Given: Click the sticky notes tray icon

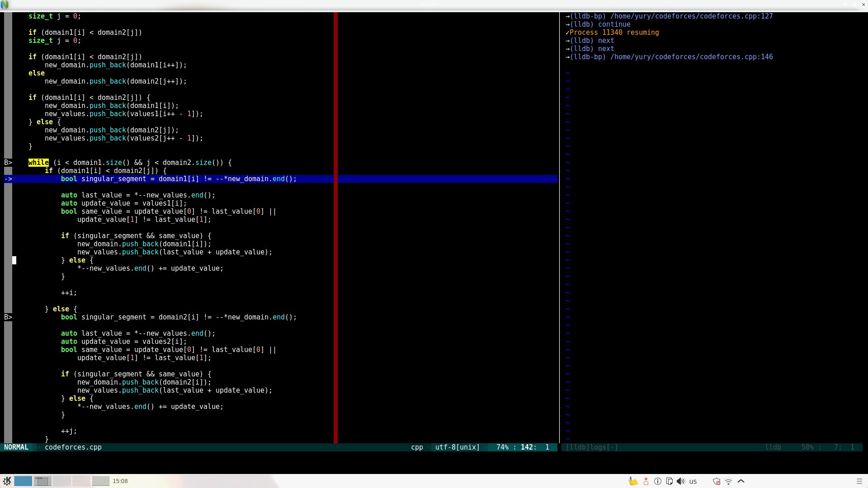Looking at the screenshot, I should 633,481.
